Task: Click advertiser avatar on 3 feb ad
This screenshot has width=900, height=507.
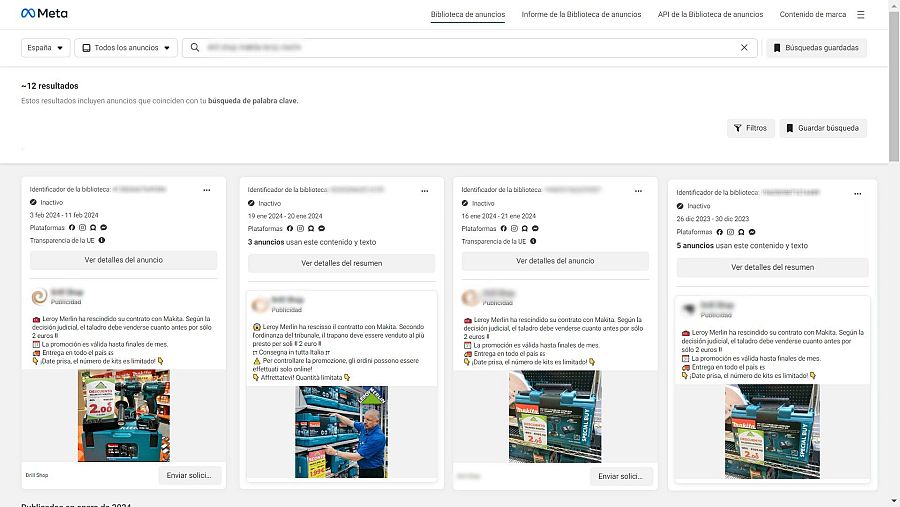Action: (x=39, y=296)
